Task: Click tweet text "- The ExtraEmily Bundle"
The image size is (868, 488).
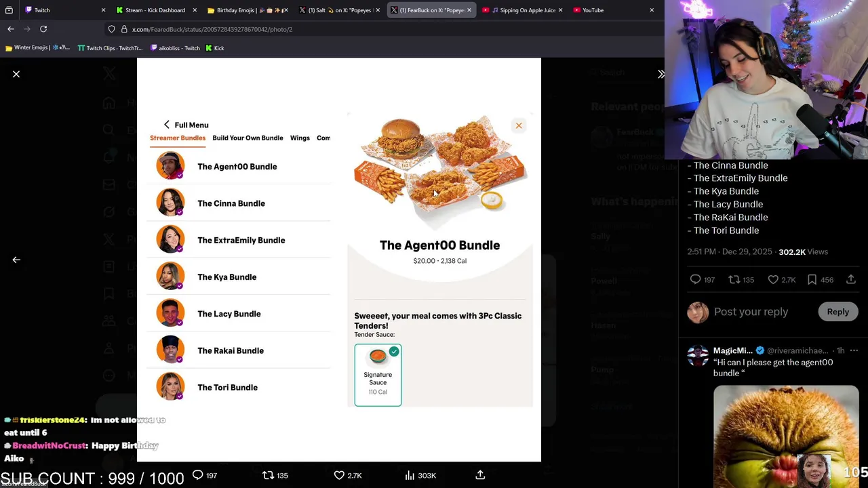Action: [x=738, y=178]
